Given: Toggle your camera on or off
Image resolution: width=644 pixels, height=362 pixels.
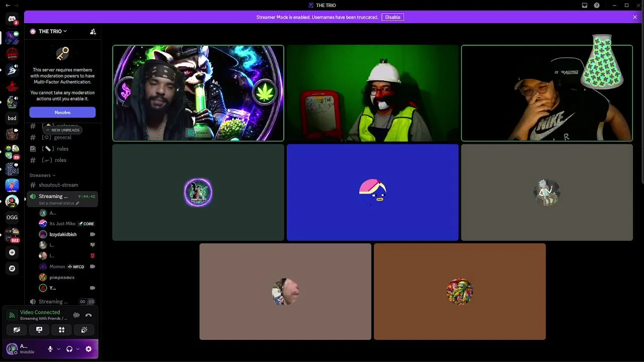Looking at the screenshot, I should click(x=17, y=330).
